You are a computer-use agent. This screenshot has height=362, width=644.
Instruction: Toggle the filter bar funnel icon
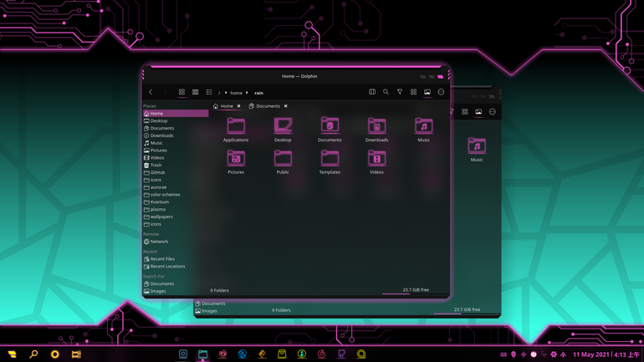tap(400, 92)
